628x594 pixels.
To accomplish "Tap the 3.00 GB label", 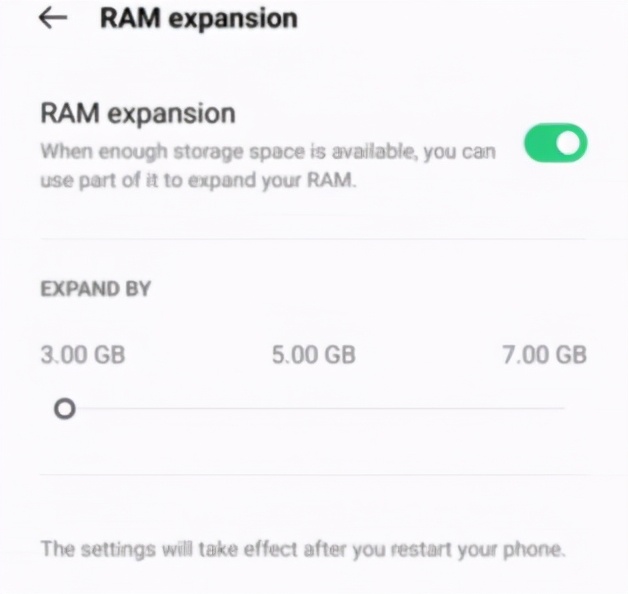I will (x=83, y=355).
